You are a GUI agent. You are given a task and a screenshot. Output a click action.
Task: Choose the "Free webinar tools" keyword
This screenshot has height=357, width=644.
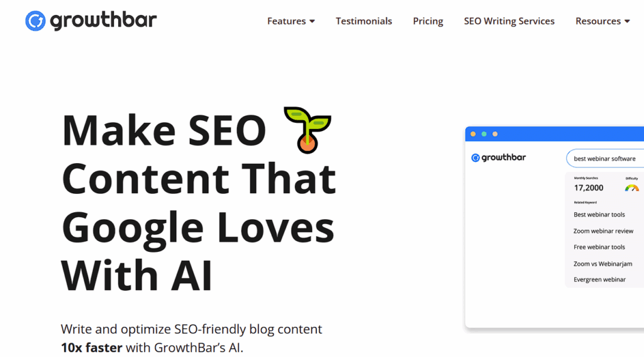coord(599,247)
